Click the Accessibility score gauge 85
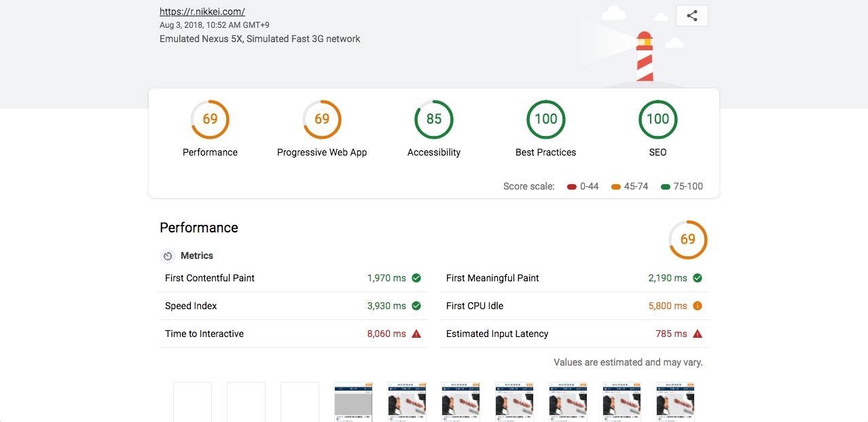868x422 pixels. (x=434, y=120)
